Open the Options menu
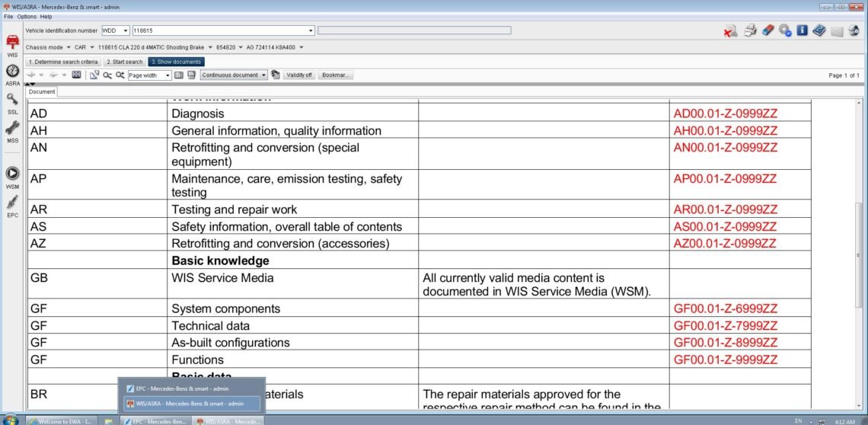Screen dimensions: 868x425 coord(26,17)
